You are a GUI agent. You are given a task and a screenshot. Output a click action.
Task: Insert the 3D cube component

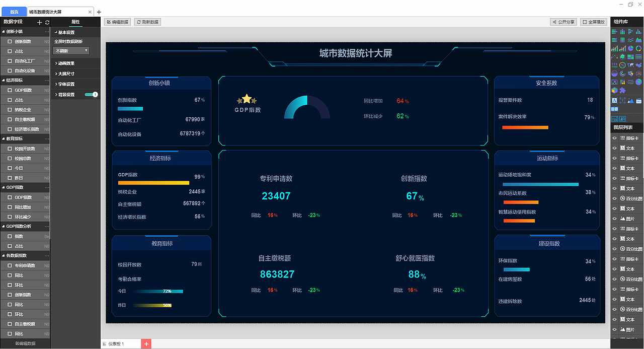pos(614,90)
